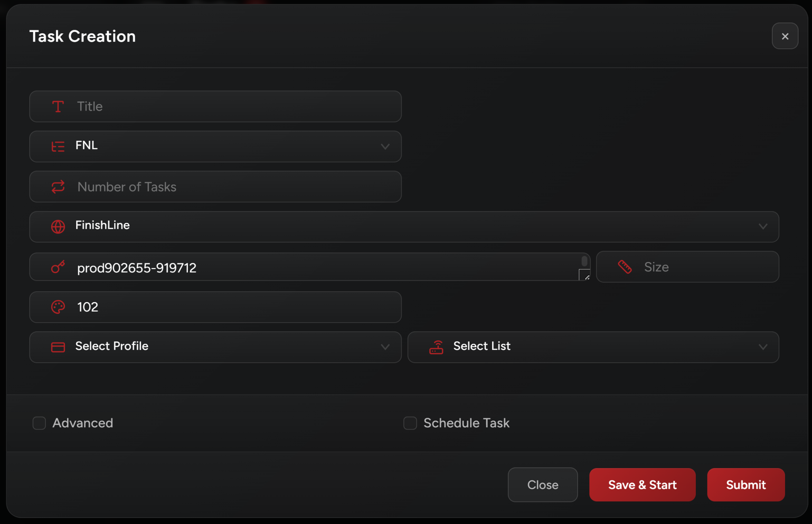
Task: Click the ruler icon in Size field
Action: coord(625,267)
